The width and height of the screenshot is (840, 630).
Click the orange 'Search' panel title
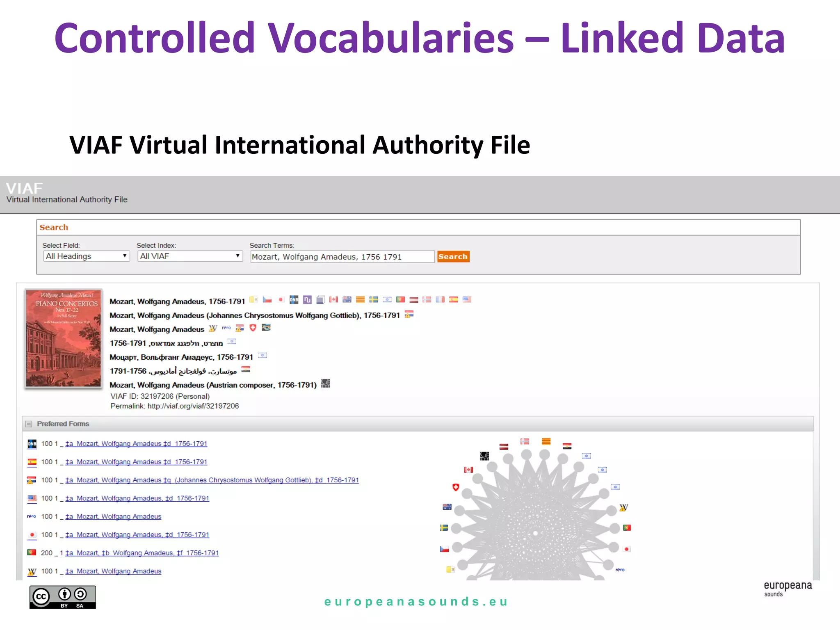click(54, 227)
